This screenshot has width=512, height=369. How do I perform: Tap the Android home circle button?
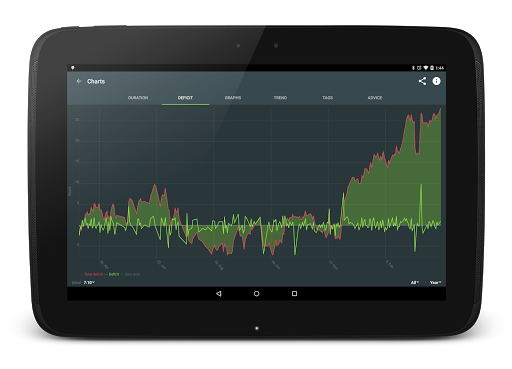256,293
